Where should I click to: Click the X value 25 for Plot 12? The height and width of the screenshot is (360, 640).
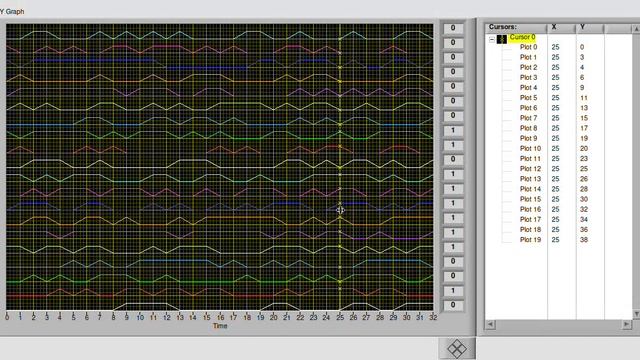555,169
